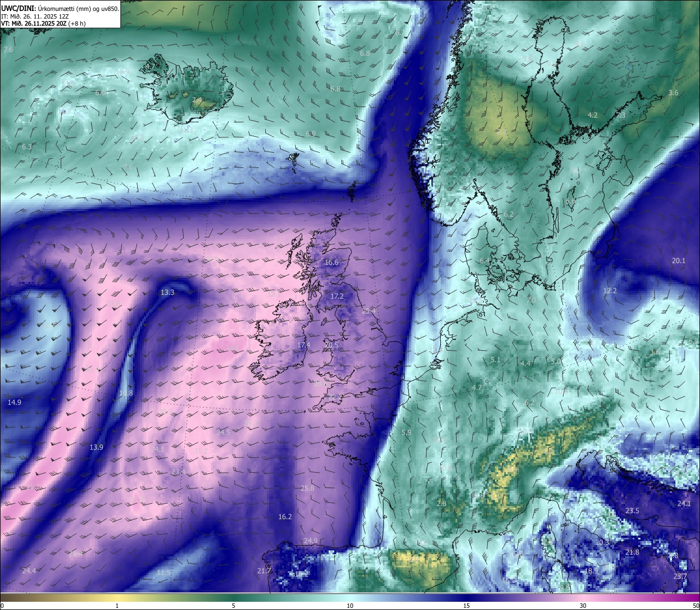The height and width of the screenshot is (610, 700).
Task: Click the colorbar tick label 10
Action: [350, 605]
